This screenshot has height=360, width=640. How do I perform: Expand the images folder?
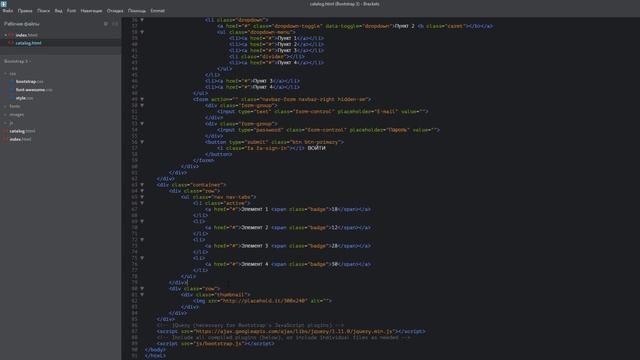6,115
